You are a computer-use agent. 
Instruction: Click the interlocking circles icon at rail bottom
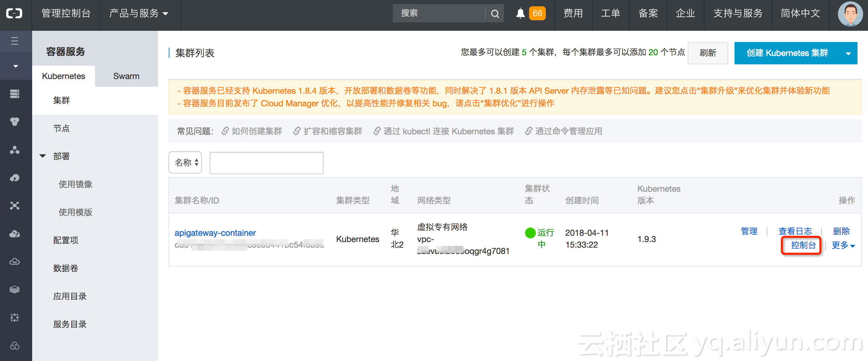click(x=15, y=346)
